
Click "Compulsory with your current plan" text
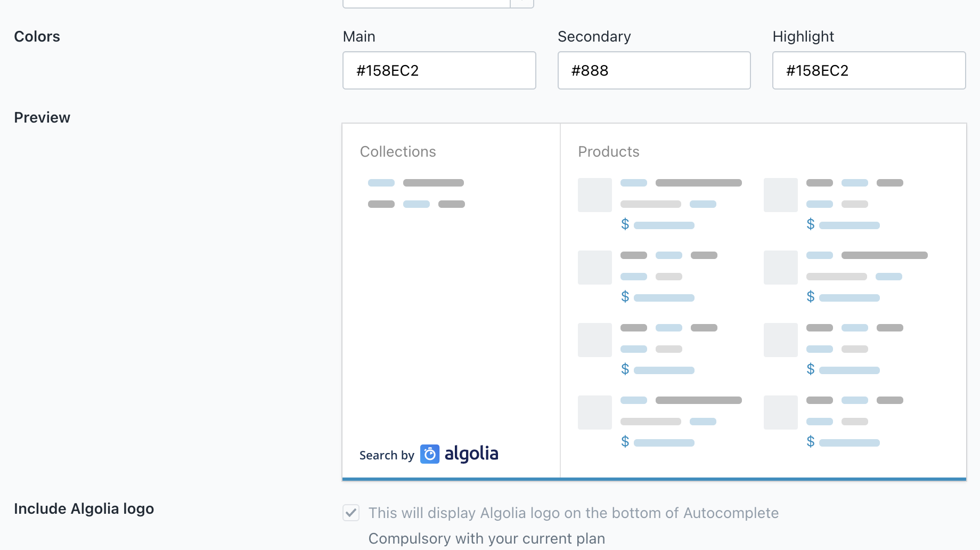click(x=486, y=538)
